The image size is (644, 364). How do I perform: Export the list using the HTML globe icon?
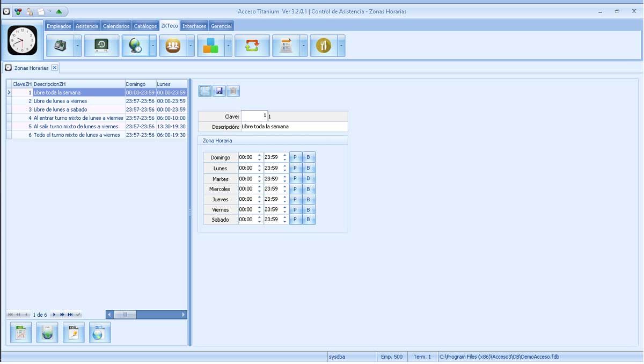coord(100,333)
